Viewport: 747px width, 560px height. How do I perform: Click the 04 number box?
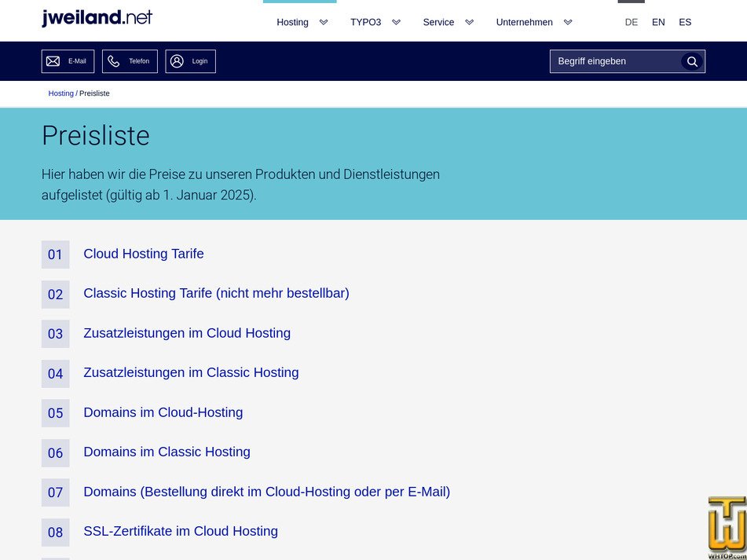55,374
